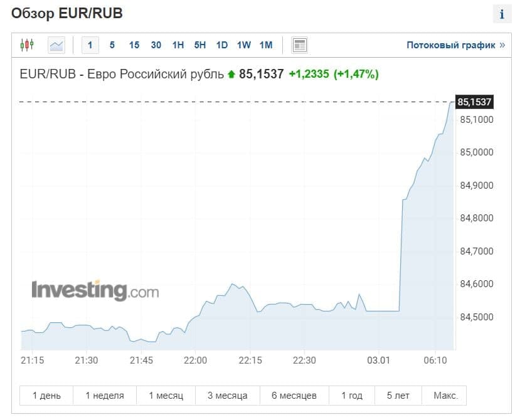Select the 1-minute interval
This screenshot has height=420, width=520.
pyautogui.click(x=90, y=45)
